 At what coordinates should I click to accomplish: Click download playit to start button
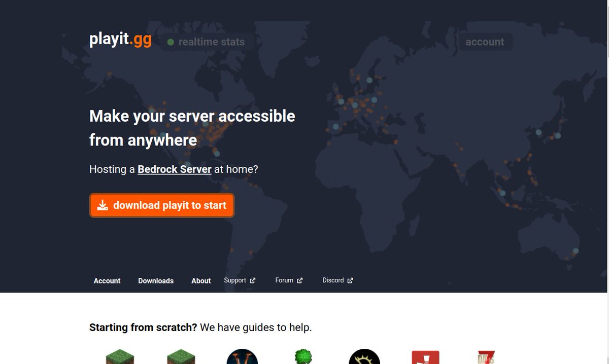tap(162, 205)
